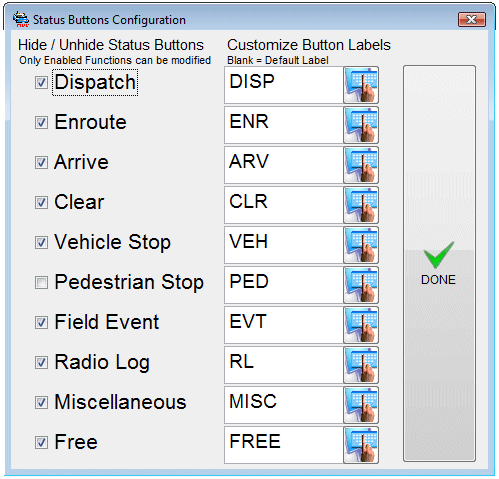Viewport: 499px width, 479px height.
Task: Open keyboard icon for VEH label field
Action: point(361,245)
